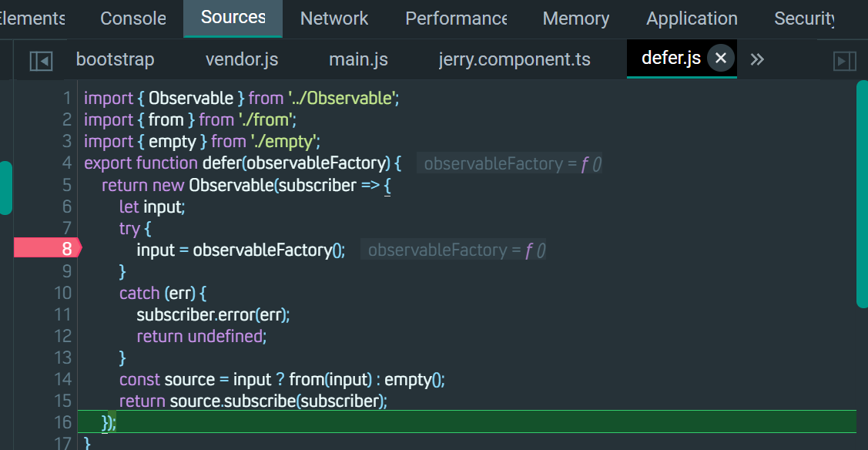
Task: Click the vertical scrollbar of the code editor
Action: point(862,194)
